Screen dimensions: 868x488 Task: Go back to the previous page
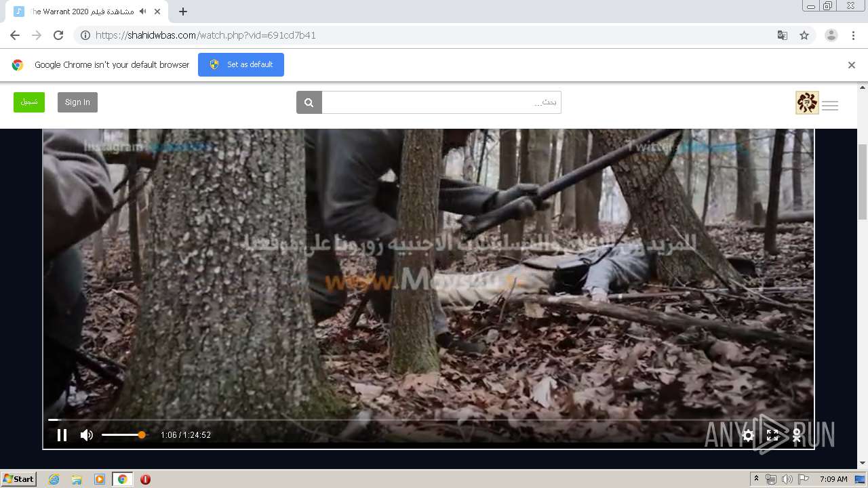15,35
